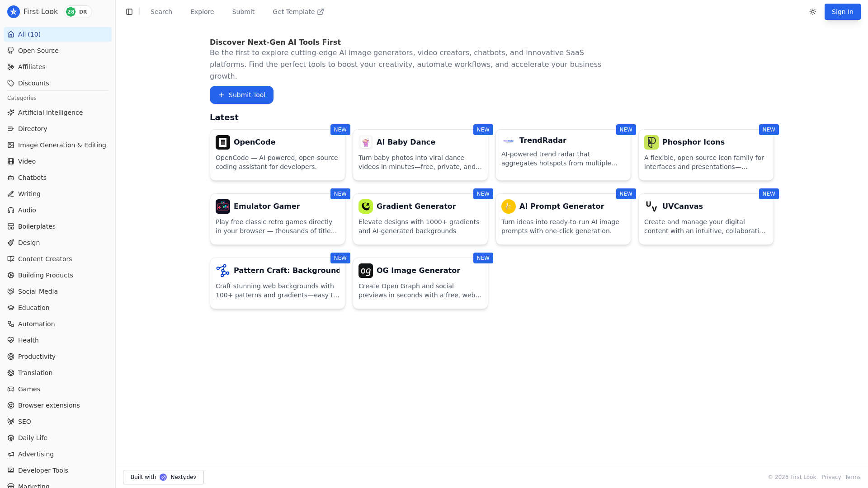The image size is (868, 488).
Task: Click the AI Baby Dance icon
Action: point(366,142)
